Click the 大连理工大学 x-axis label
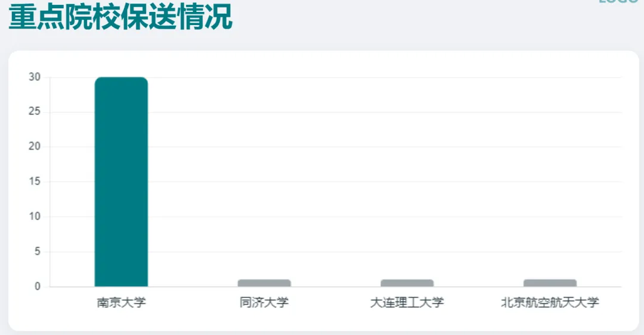 tap(407, 302)
